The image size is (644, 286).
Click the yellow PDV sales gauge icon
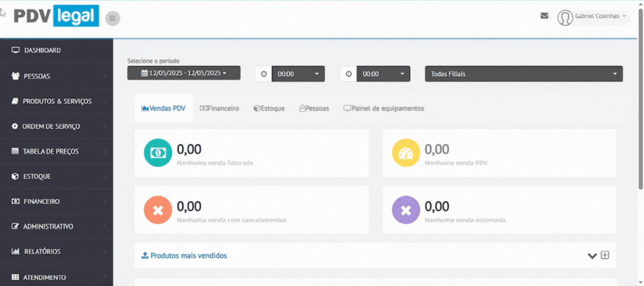(406, 153)
